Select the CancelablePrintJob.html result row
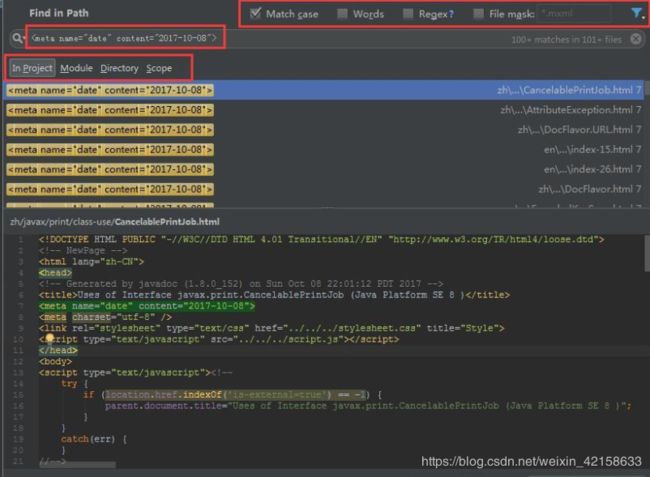The width and height of the screenshot is (650, 477). [x=324, y=90]
